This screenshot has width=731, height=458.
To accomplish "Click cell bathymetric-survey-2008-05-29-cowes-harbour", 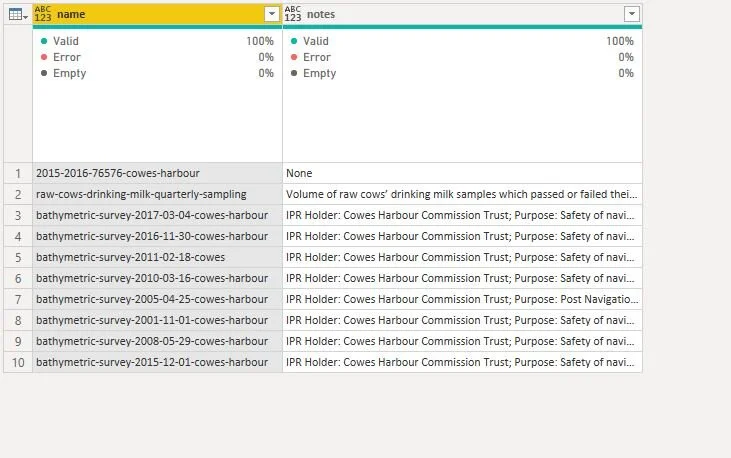I will [157, 341].
